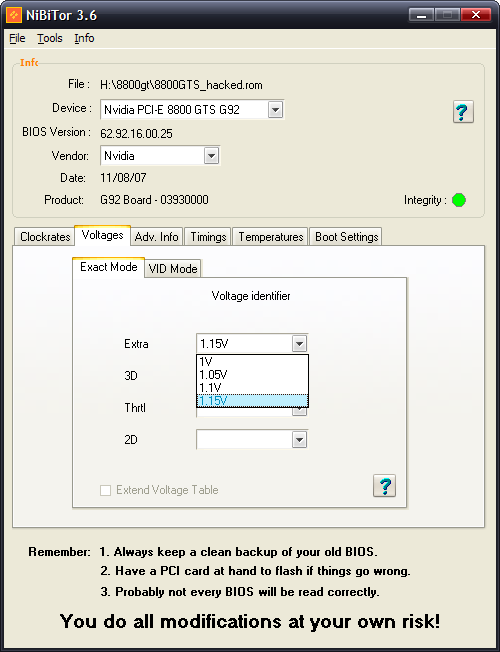The height and width of the screenshot is (652, 500).
Task: Open the Tools menu
Action: [x=50, y=38]
